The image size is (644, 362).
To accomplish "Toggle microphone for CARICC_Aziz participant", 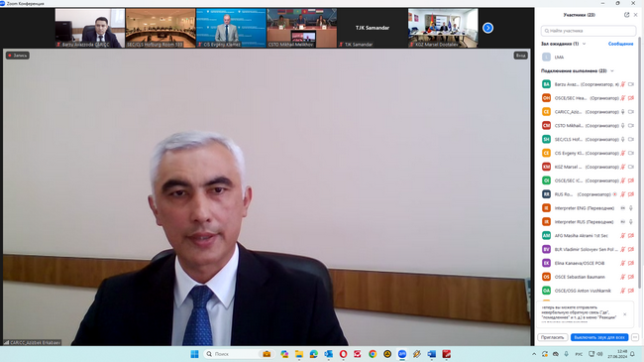I will coord(623,112).
